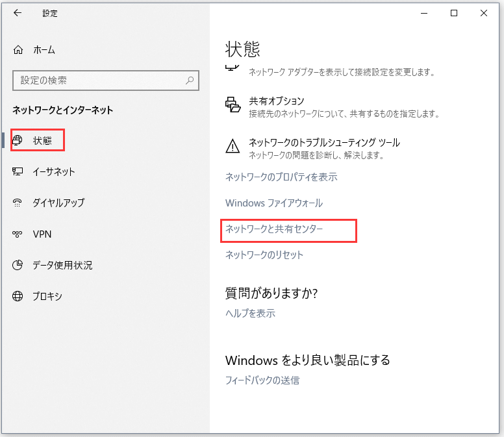Select プロキシ in the sidebar
Image resolution: width=504 pixels, height=437 pixels.
[47, 296]
